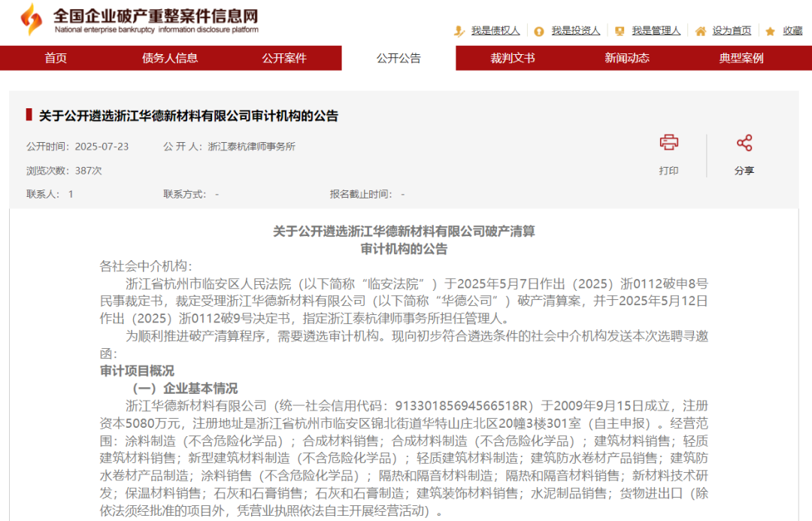Click the 我是投资人 link
The image size is (812, 521).
576,31
